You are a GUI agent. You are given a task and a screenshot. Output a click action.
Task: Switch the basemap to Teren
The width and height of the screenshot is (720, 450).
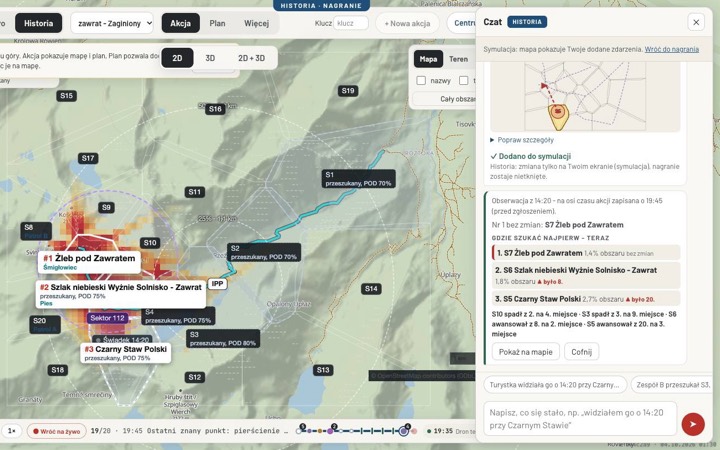tap(458, 59)
